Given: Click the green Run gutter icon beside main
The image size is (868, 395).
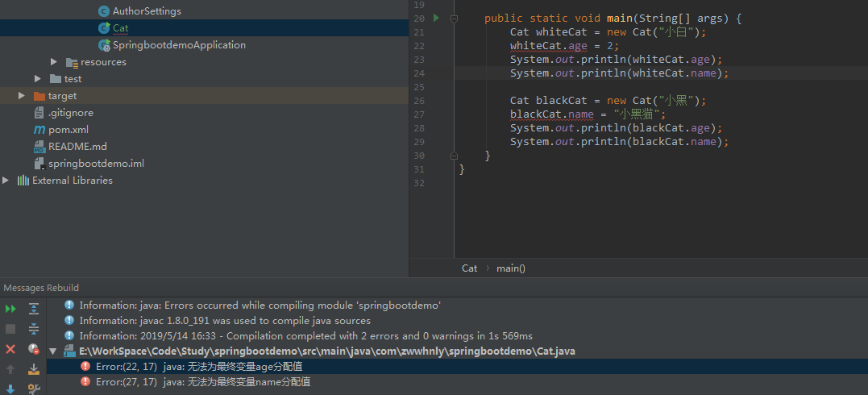Looking at the screenshot, I should pos(436,18).
